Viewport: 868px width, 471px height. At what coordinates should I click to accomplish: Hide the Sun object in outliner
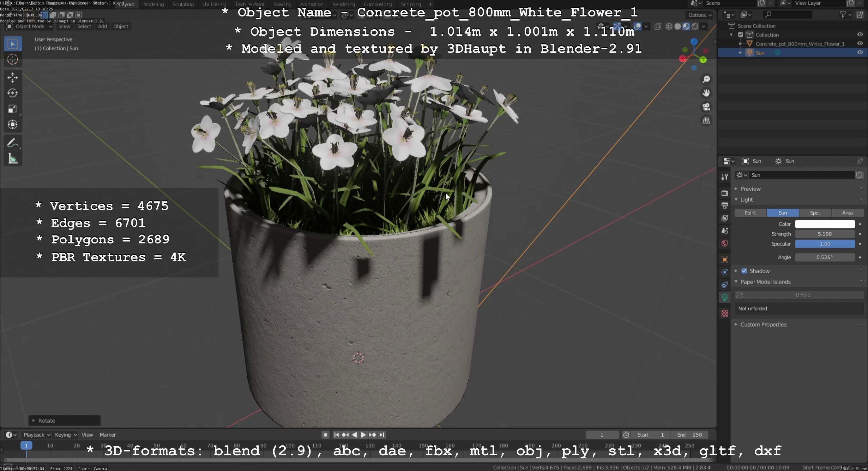(x=860, y=52)
